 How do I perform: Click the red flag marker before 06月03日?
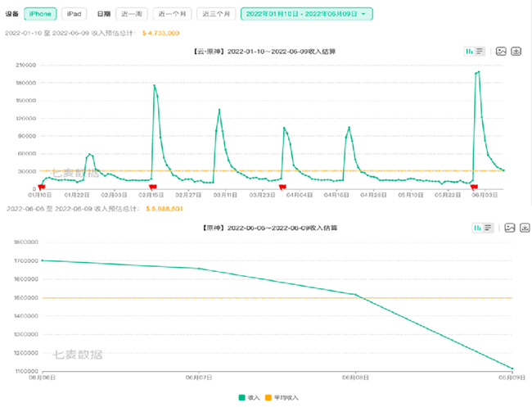click(474, 187)
